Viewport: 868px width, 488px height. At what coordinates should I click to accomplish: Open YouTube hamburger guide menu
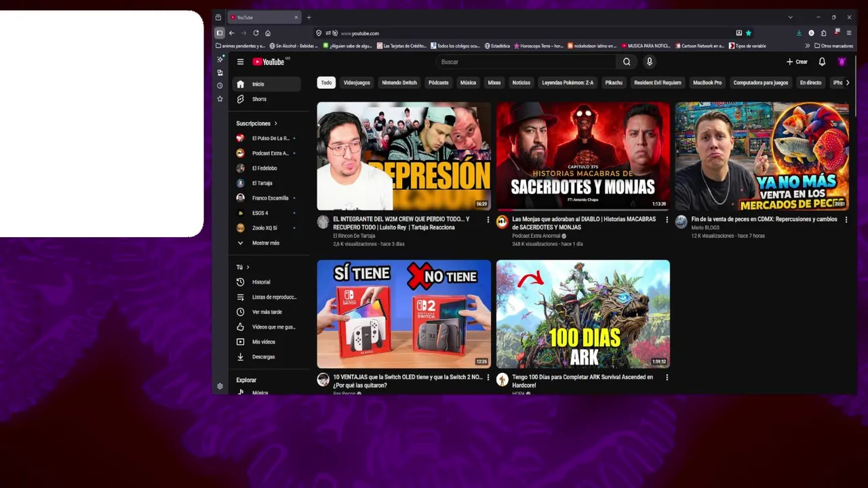tap(240, 62)
